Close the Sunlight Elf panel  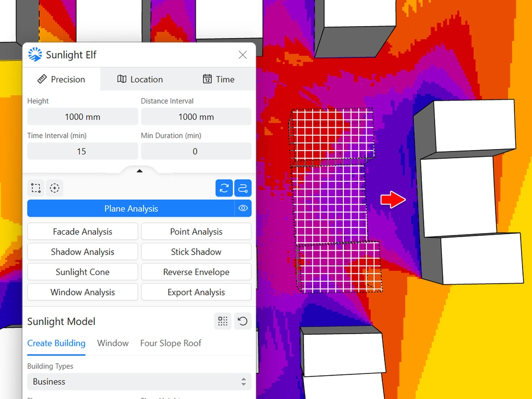coord(243,55)
